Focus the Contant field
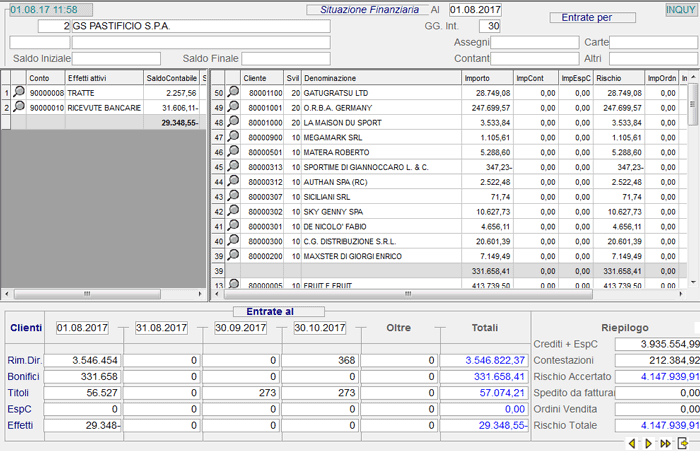This screenshot has width=700, height=451. 534,58
